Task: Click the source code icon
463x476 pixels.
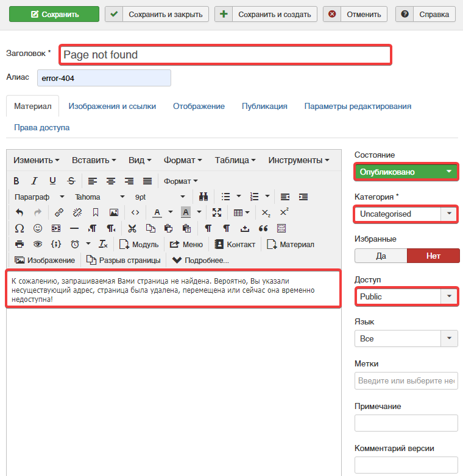Action: [135, 212]
